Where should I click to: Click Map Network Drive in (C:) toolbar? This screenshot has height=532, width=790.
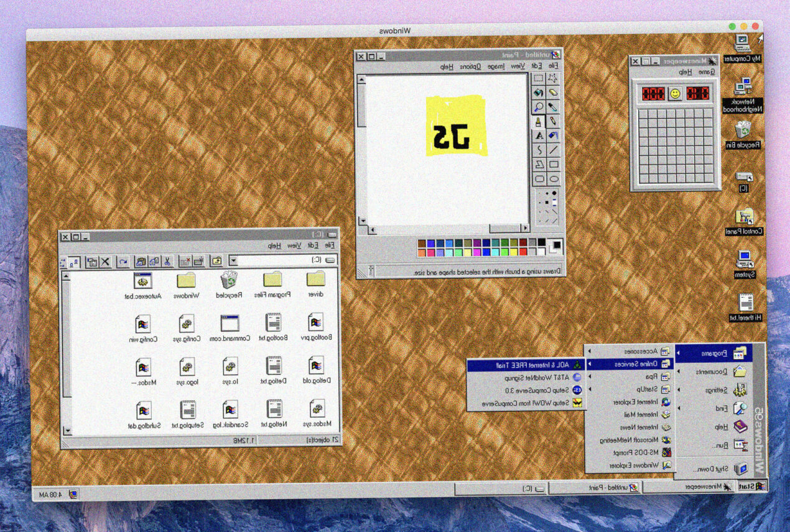(198, 262)
